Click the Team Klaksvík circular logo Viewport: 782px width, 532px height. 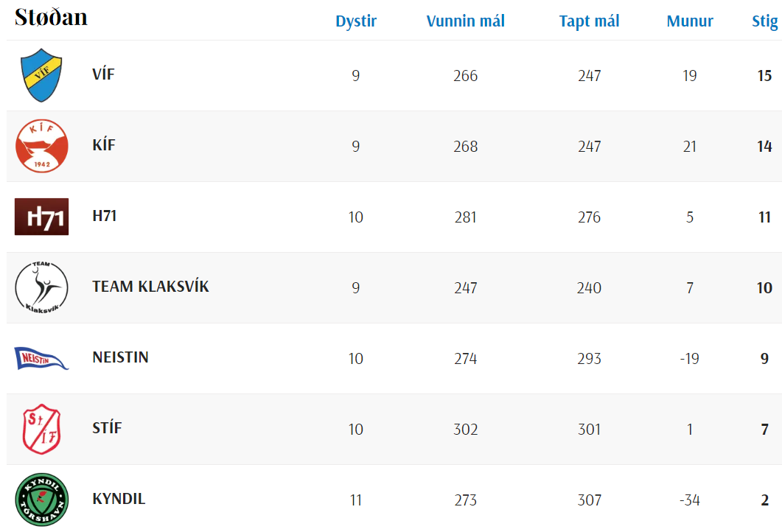point(41,287)
